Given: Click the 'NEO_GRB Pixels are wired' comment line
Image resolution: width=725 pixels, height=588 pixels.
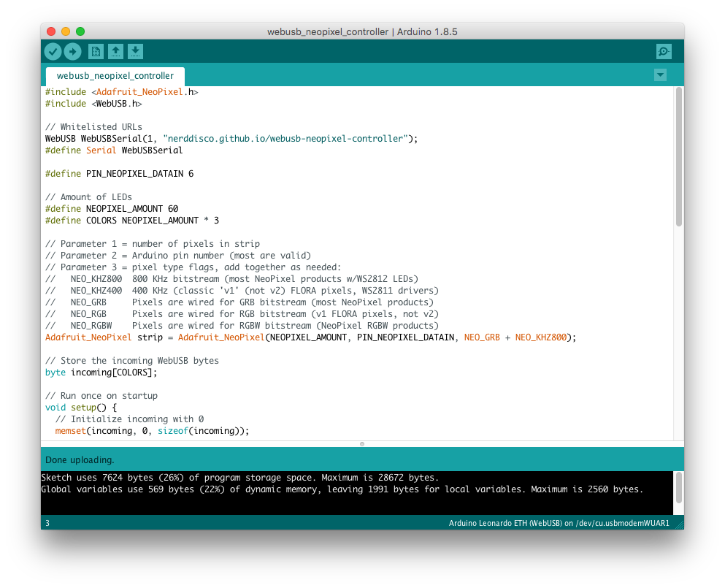Looking at the screenshot, I should (239, 302).
